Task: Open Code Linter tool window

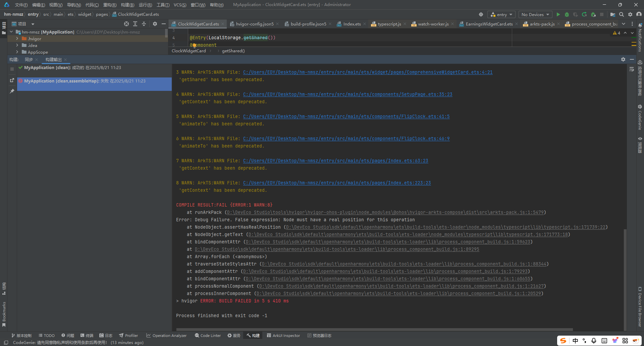Action: coord(207,335)
